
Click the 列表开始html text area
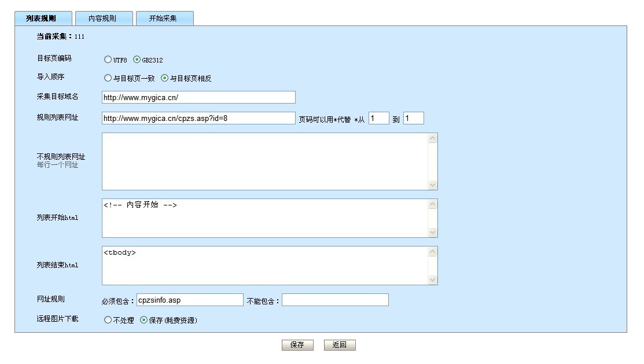[265, 218]
